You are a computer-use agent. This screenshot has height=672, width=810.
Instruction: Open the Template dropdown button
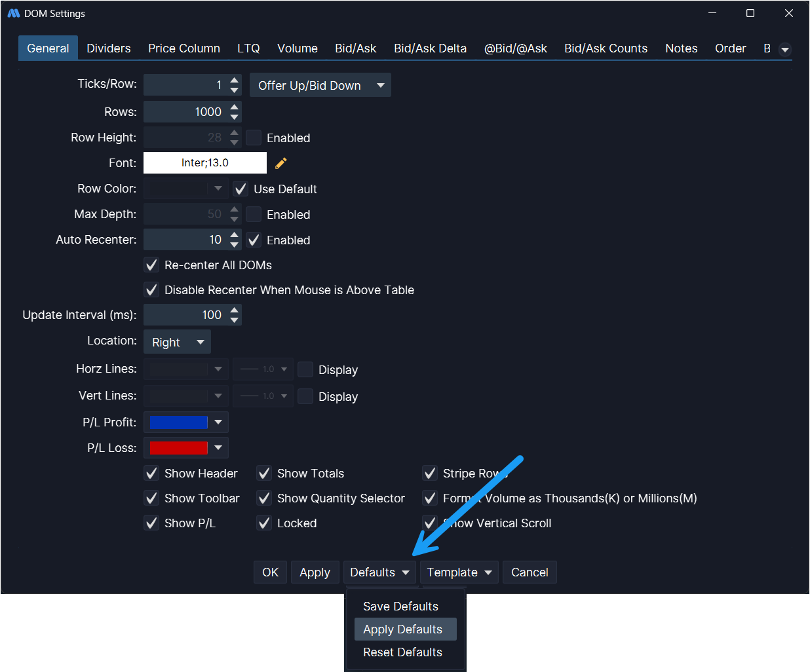click(459, 572)
